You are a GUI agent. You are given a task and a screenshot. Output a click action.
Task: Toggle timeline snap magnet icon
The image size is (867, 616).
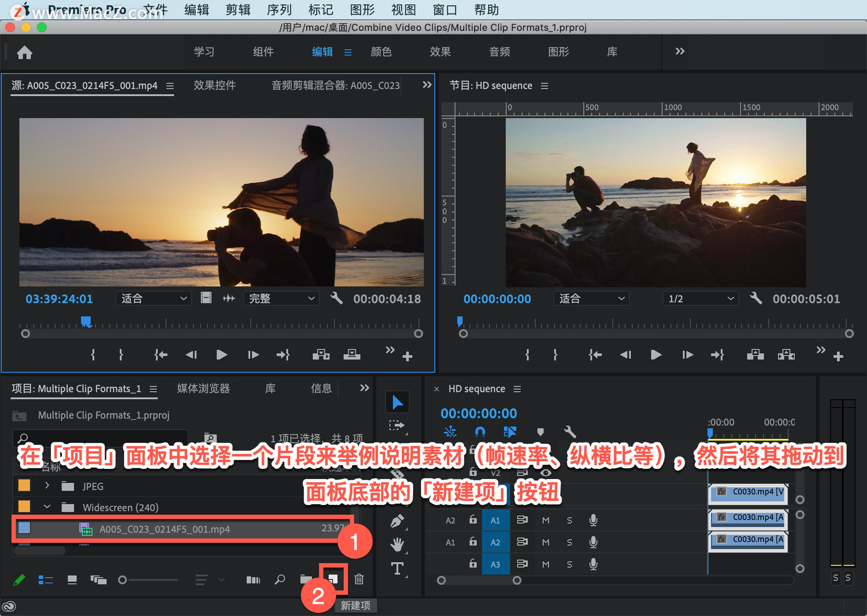click(480, 432)
